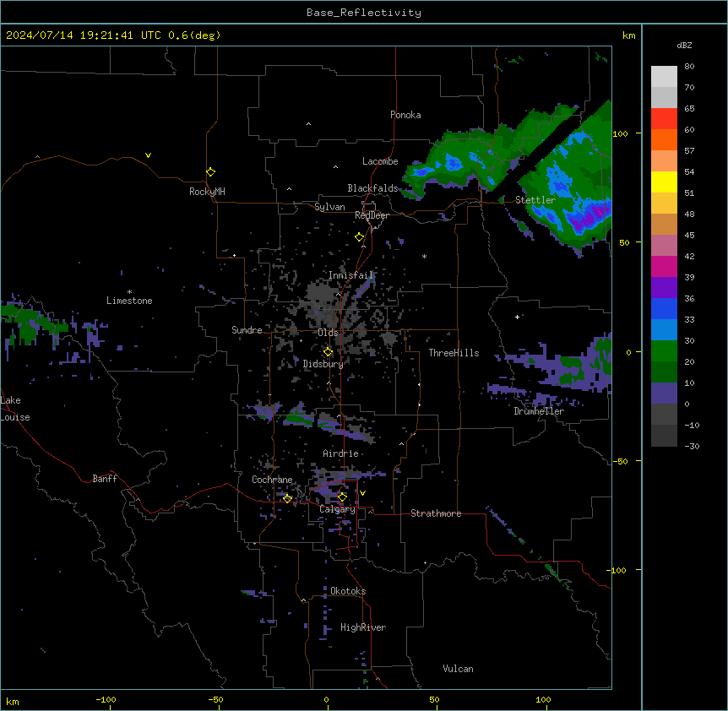Click the yellow marker below RedDeer
The image size is (728, 711).
tap(359, 237)
